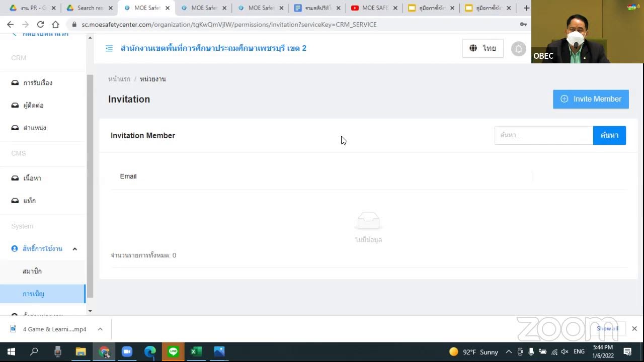Open LINE app from the taskbar

(x=173, y=351)
